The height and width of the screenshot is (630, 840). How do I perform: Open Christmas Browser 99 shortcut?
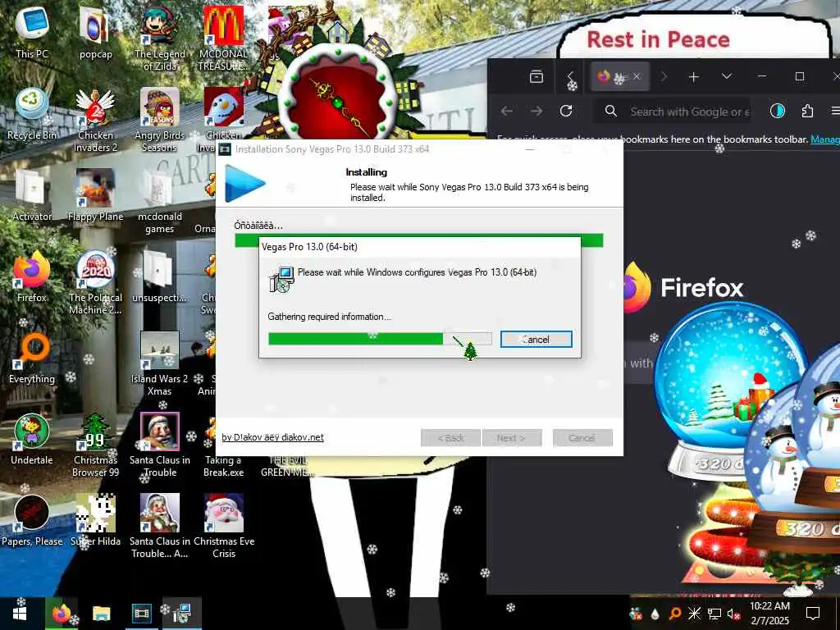tap(95, 445)
